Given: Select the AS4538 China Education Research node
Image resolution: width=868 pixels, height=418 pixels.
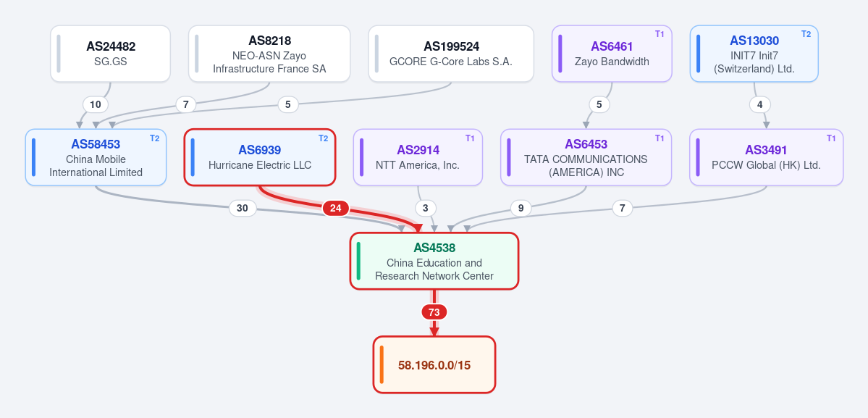Looking at the screenshot, I should pyautogui.click(x=434, y=261).
